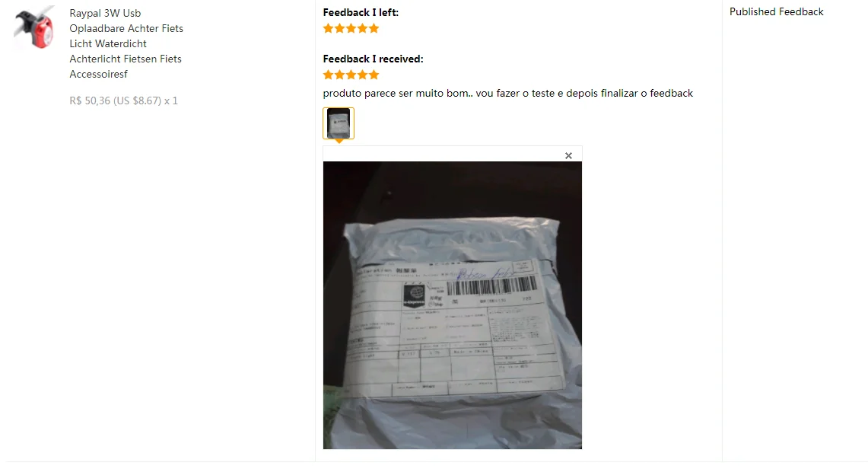Click orange pointer arrow below photo thumbnail

pyautogui.click(x=339, y=142)
